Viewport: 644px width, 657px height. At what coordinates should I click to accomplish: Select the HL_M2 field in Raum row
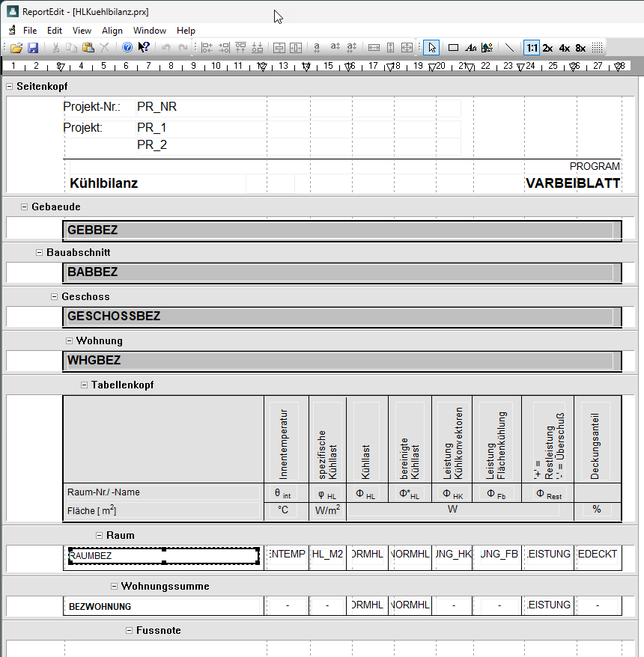pos(327,554)
